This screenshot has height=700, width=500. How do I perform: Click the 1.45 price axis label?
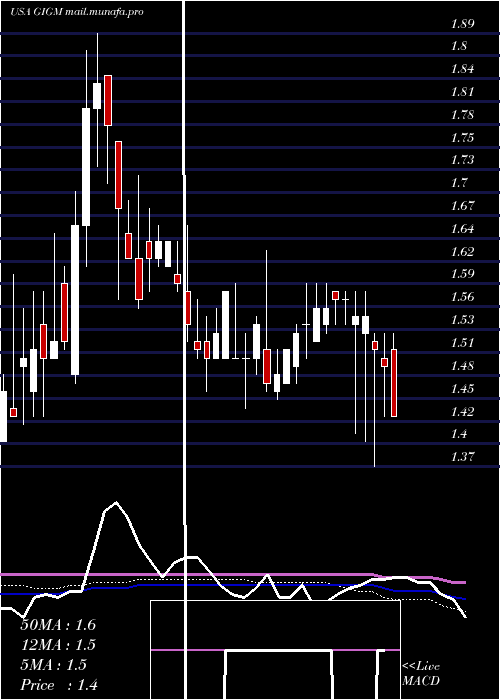coord(462,389)
